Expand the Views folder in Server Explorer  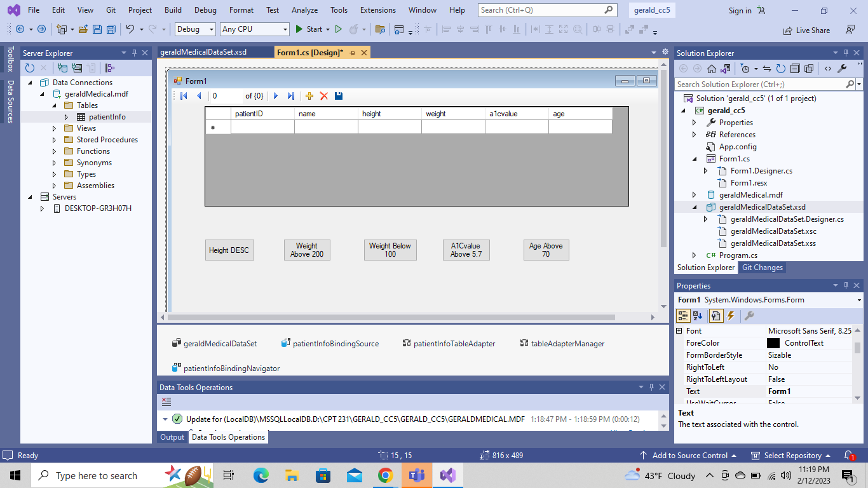pos(54,128)
